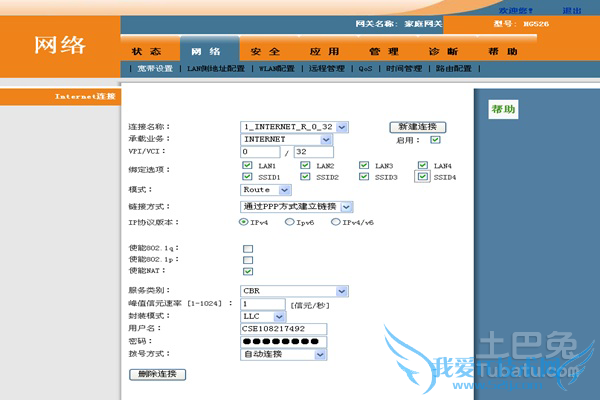Open the 安全 main tab
600x400 pixels.
point(265,52)
